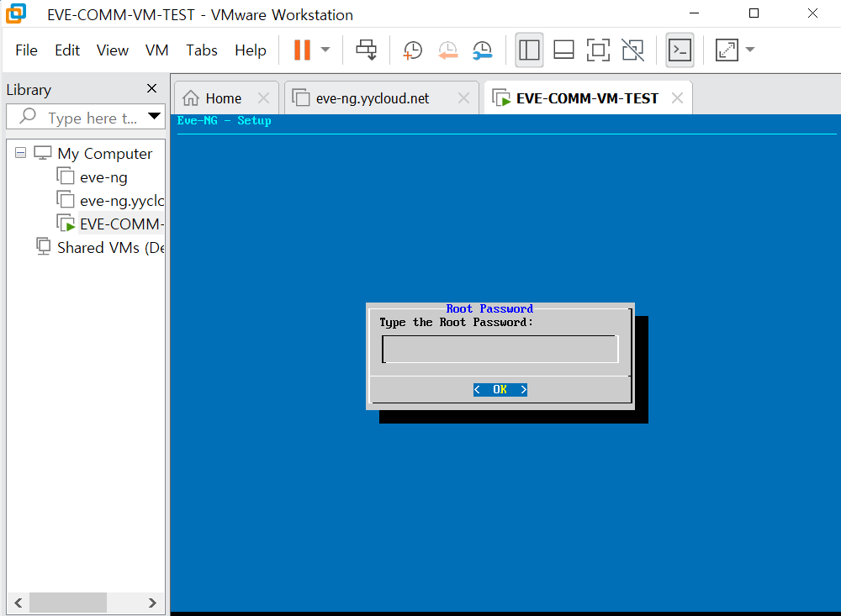Enter full screen mode icon
841x616 pixels.
(598, 50)
